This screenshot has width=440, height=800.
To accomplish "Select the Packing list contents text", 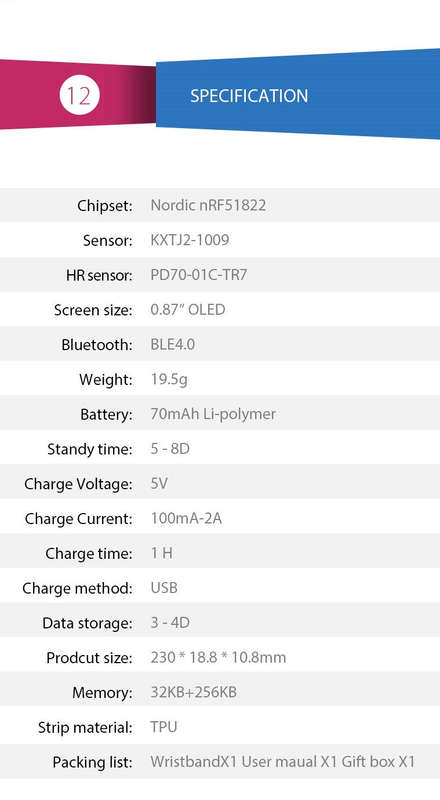I will click(283, 762).
